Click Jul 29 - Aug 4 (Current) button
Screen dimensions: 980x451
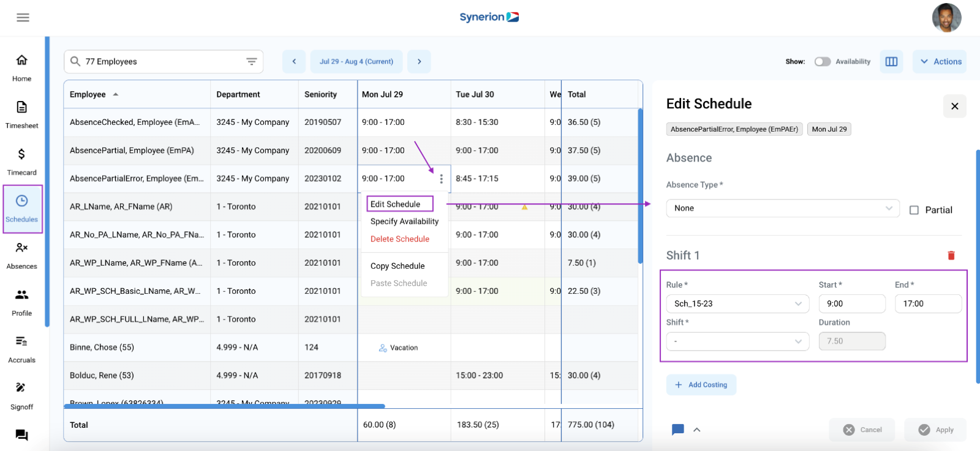pyautogui.click(x=356, y=61)
